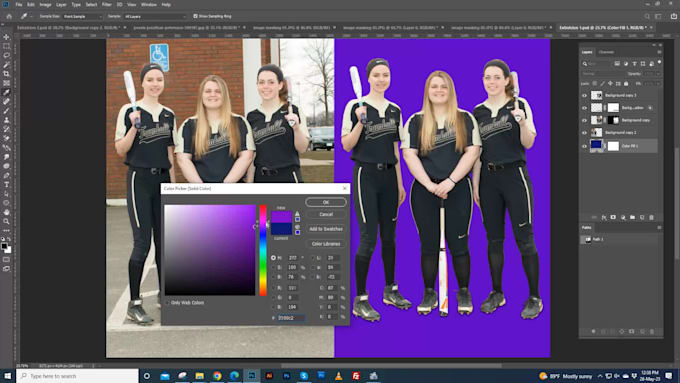Click the add layer mask icon
The height and width of the screenshot is (383, 680).
click(x=613, y=217)
